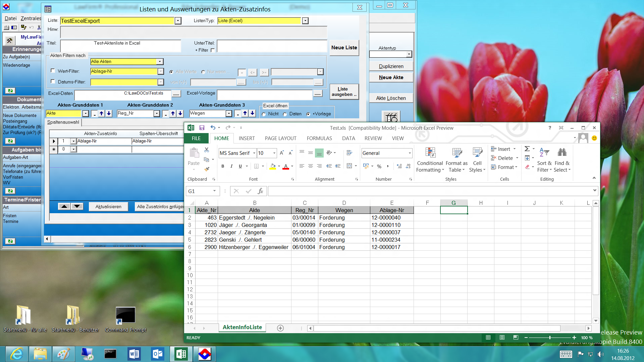644x362 pixels.
Task: Click the Excel Save icon
Action: point(202,128)
